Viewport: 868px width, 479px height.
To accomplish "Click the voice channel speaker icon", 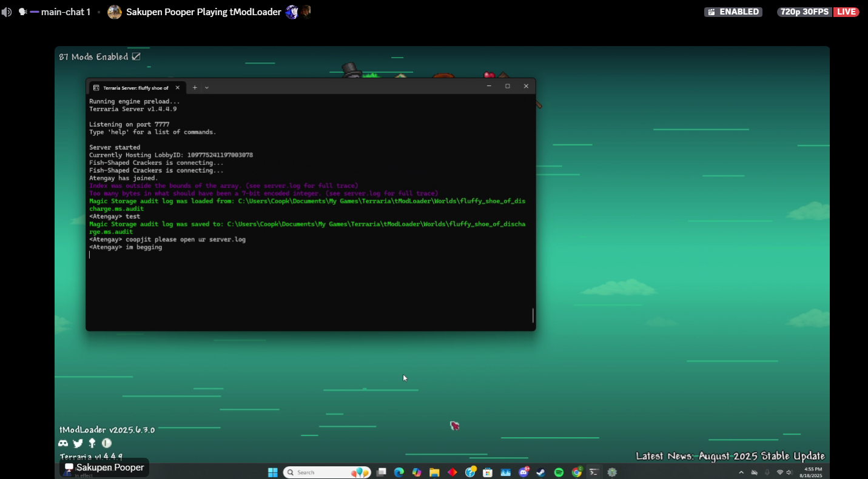I will point(7,12).
